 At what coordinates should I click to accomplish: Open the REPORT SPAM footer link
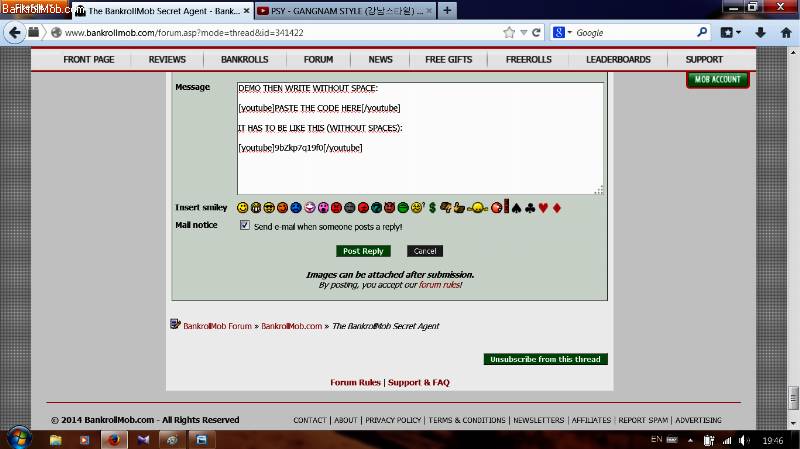[x=643, y=420]
